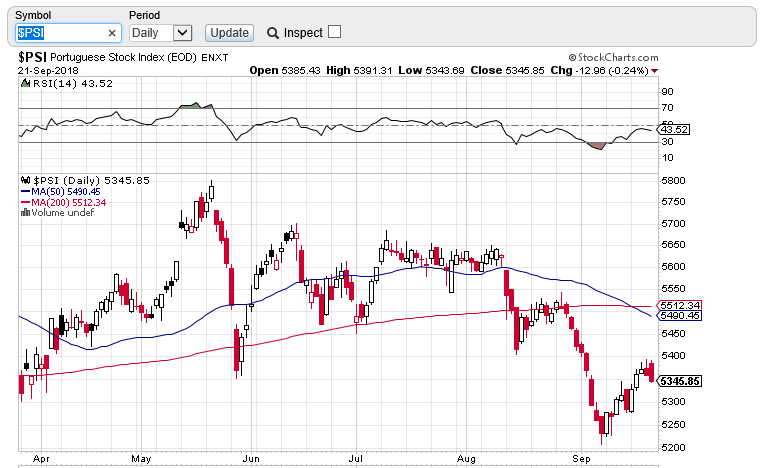Click the Jun label on the time axis

[x=251, y=459]
